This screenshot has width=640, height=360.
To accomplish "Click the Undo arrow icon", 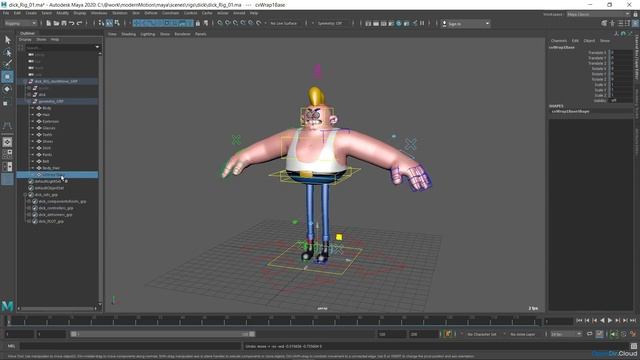I will pos(71,23).
